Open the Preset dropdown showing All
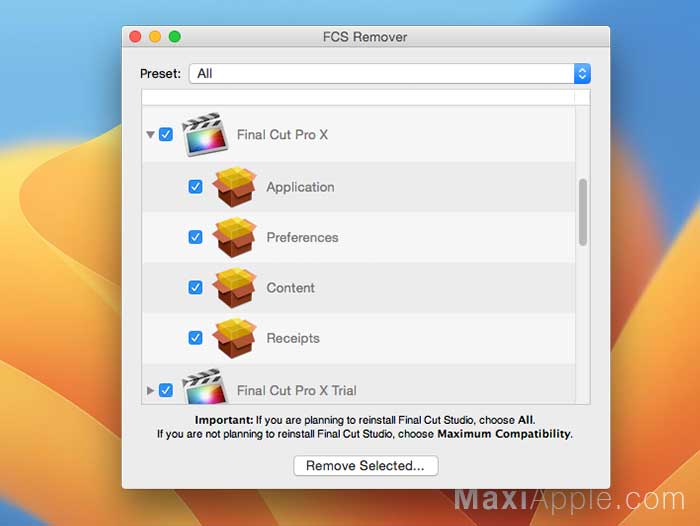 click(x=390, y=74)
